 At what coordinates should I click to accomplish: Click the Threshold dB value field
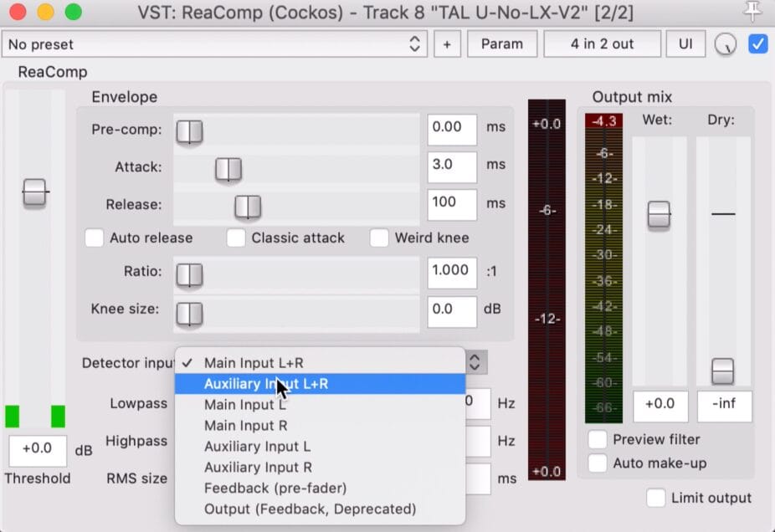coord(38,451)
